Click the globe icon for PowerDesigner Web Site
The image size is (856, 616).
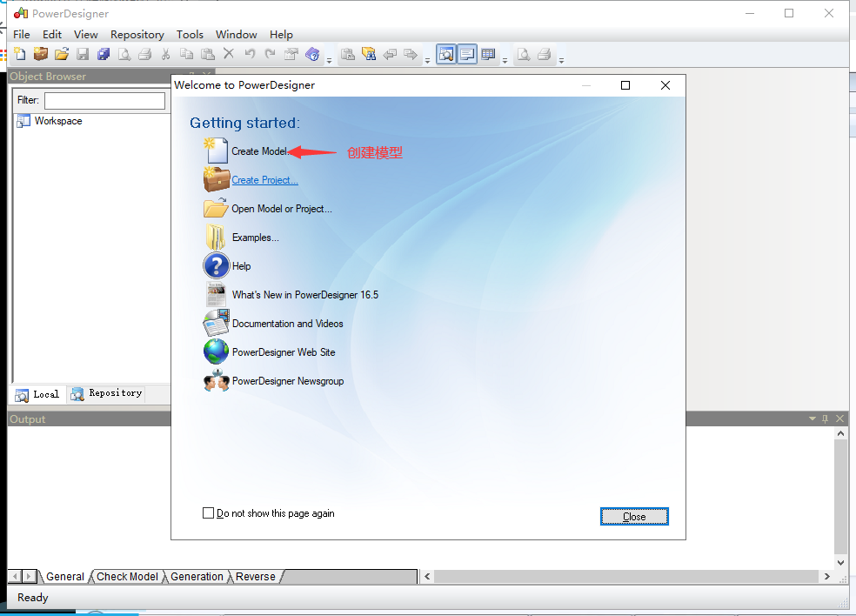pos(217,352)
